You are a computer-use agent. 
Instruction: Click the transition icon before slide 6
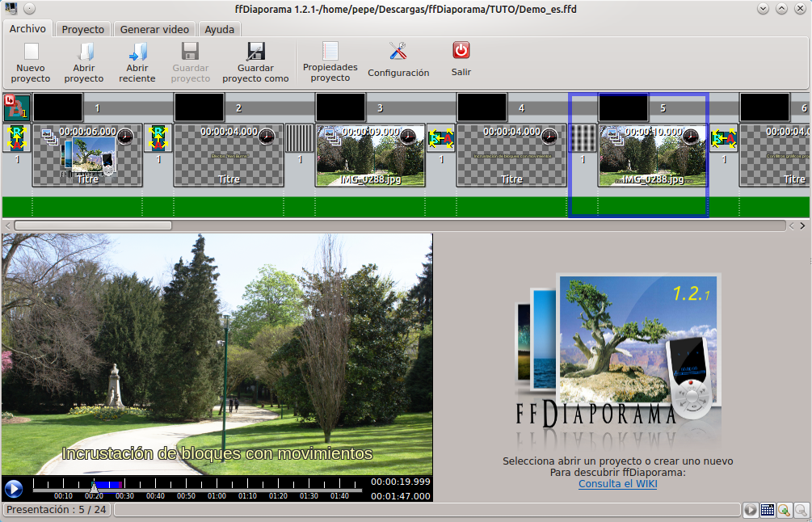[x=724, y=138]
